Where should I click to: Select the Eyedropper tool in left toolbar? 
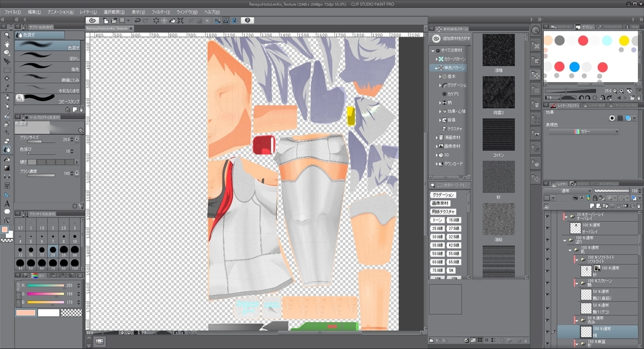pos(7,88)
